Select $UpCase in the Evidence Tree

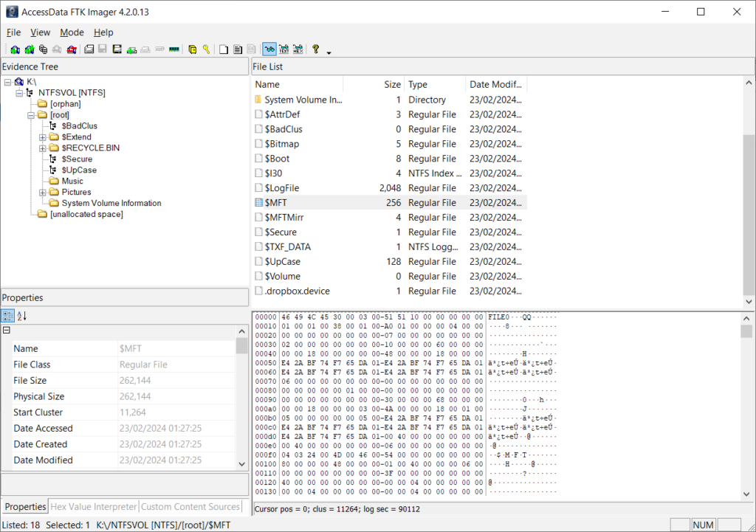click(79, 170)
